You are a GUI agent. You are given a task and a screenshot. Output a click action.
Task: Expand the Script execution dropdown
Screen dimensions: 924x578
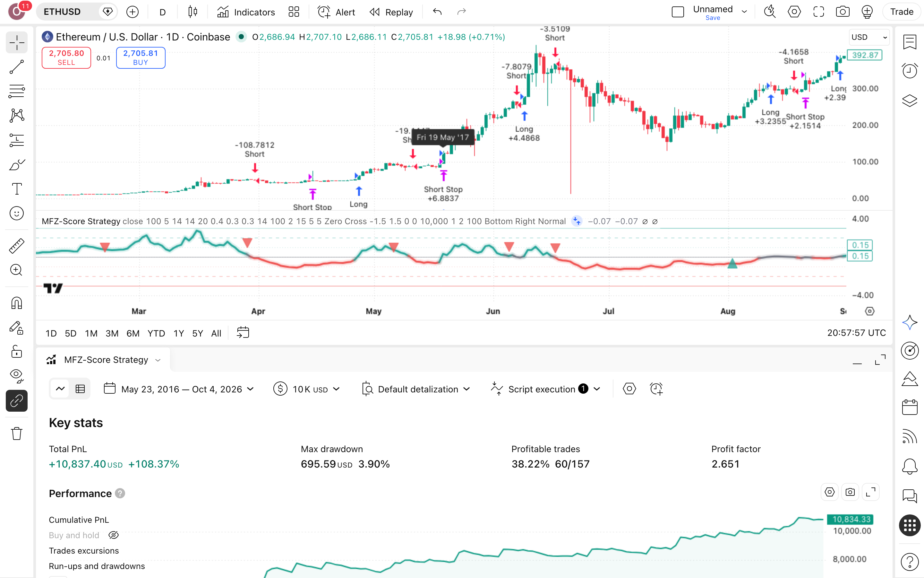click(x=546, y=389)
